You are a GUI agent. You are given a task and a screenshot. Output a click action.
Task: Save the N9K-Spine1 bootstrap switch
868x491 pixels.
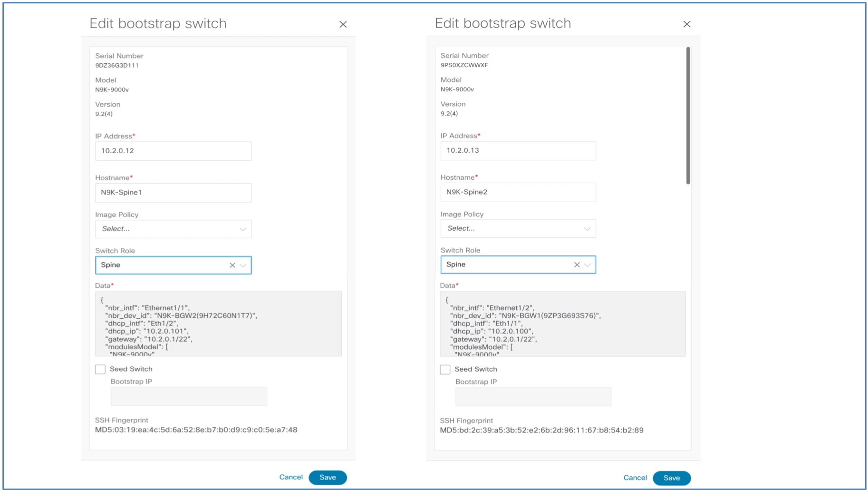pos(328,478)
